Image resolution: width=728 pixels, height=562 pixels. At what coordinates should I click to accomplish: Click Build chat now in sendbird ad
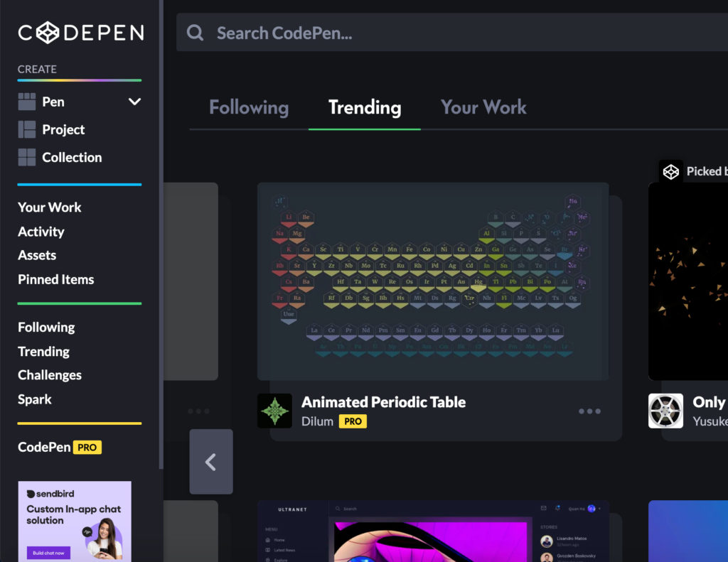pyautogui.click(x=49, y=553)
